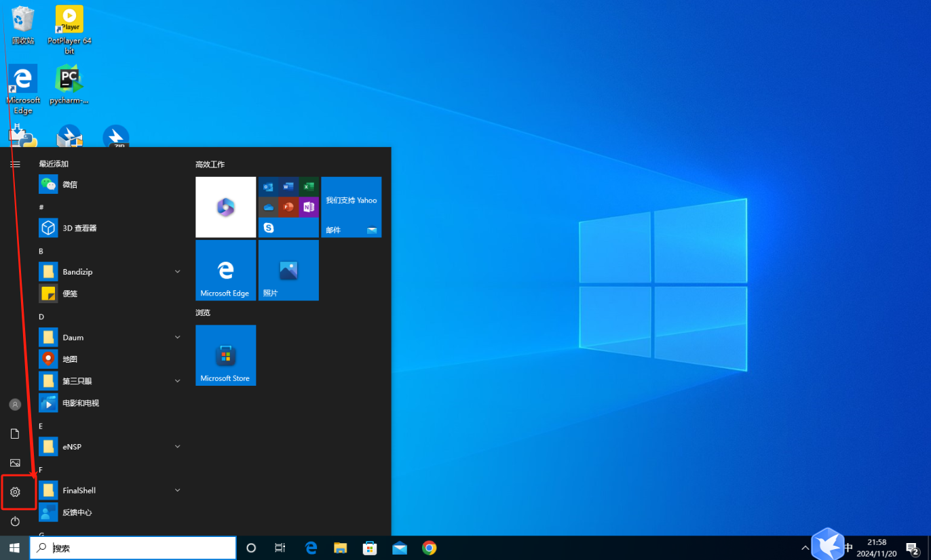
Task: Click the D letter index header
Action: pyautogui.click(x=41, y=317)
